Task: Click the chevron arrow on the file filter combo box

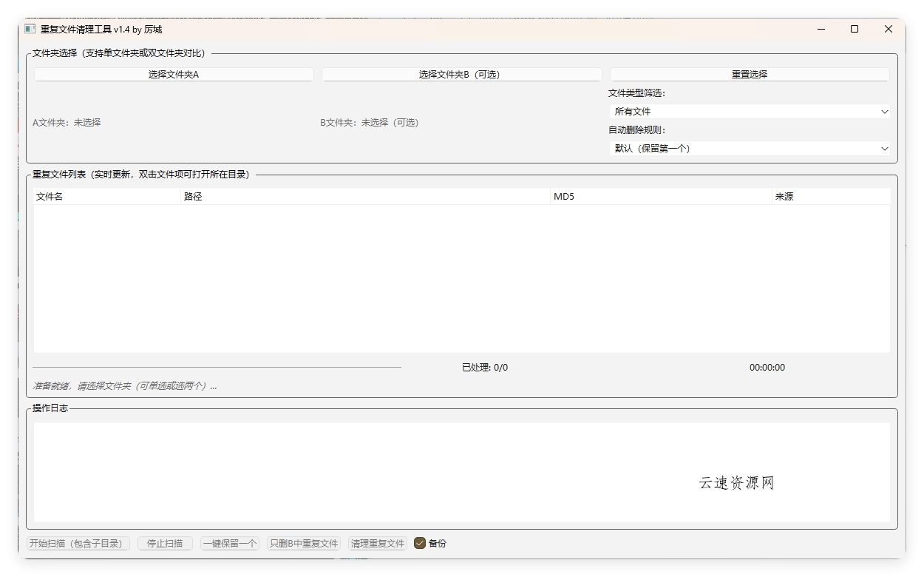Action: pos(884,111)
